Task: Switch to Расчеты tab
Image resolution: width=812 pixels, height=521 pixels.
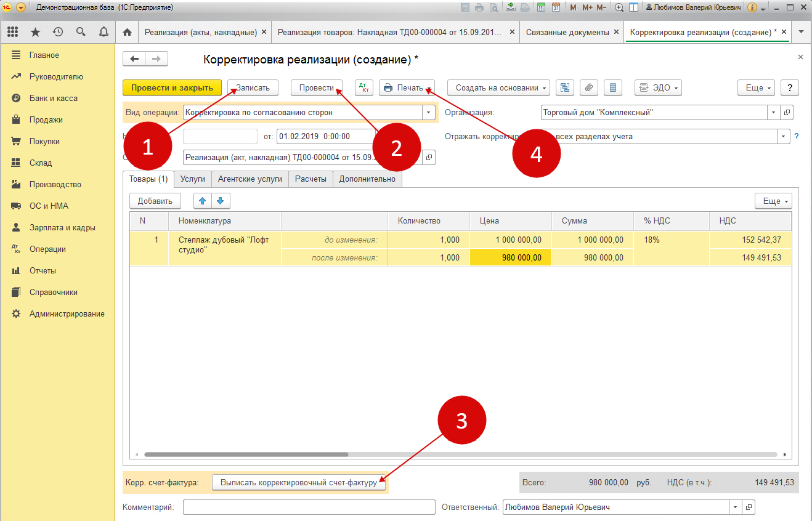Action: (311, 179)
